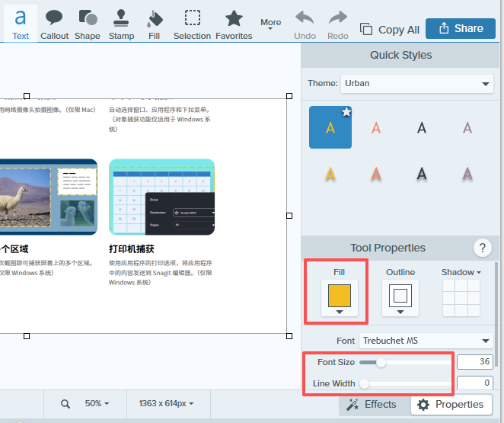Select the Text tool
This screenshot has width=504, height=423.
pos(21,24)
